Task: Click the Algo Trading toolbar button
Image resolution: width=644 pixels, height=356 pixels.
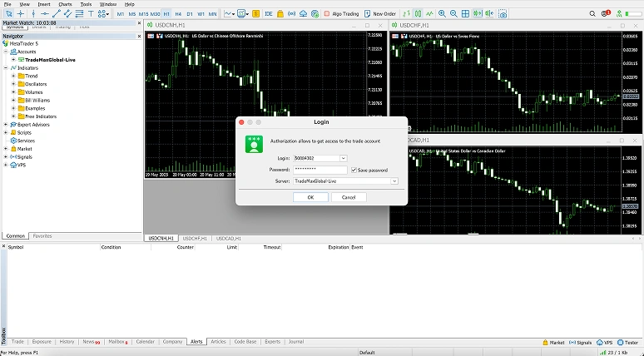Action: [344, 14]
